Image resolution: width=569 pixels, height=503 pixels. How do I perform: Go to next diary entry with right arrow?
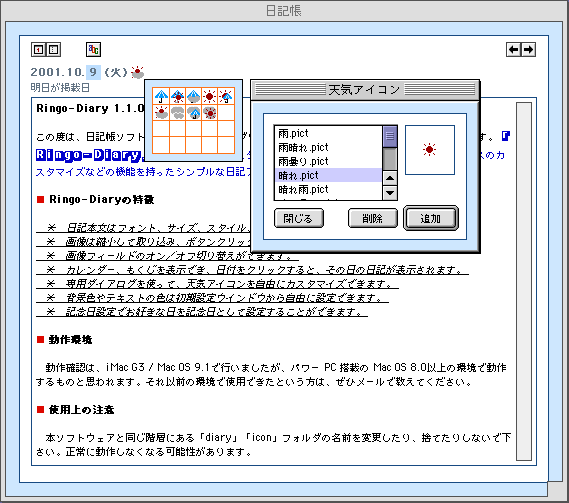[x=529, y=50]
